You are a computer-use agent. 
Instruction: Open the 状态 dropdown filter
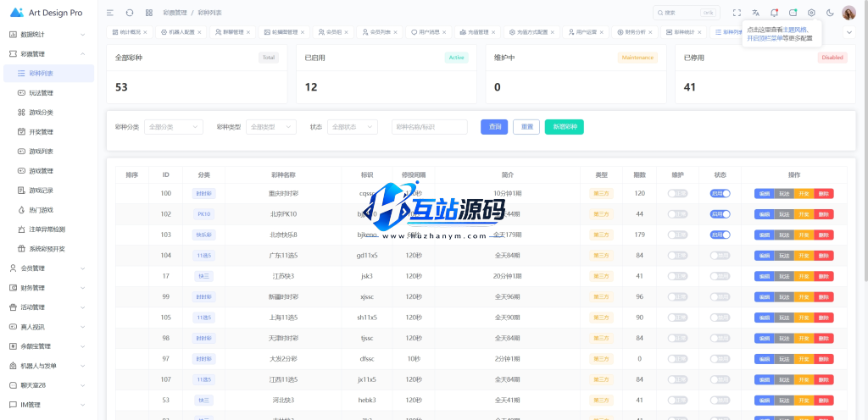coord(352,126)
